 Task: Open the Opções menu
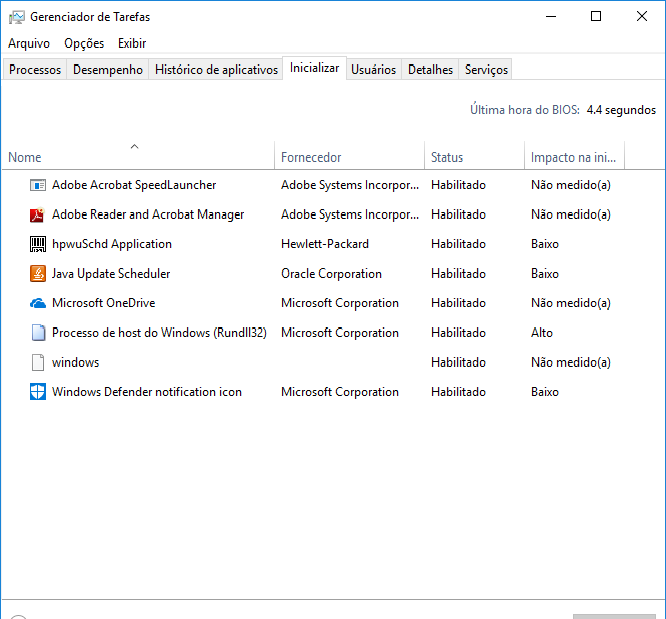[84, 43]
